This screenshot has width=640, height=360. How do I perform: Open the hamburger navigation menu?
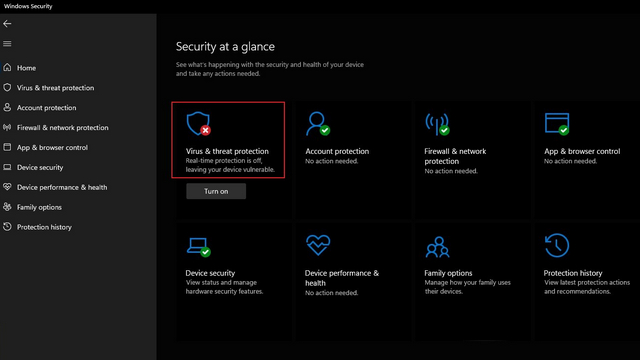click(7, 44)
